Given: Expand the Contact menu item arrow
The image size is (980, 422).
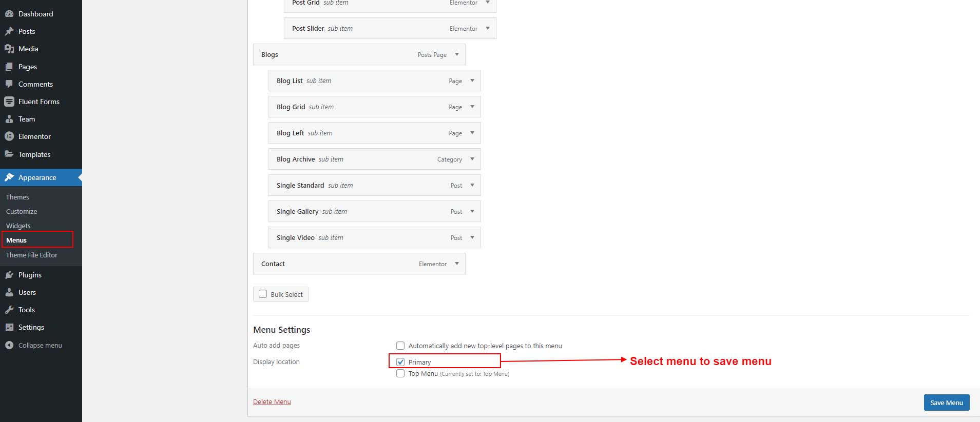Looking at the screenshot, I should click(457, 264).
